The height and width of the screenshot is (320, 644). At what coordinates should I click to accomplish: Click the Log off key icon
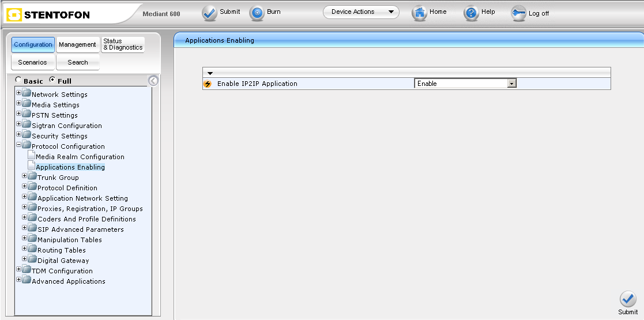519,13
